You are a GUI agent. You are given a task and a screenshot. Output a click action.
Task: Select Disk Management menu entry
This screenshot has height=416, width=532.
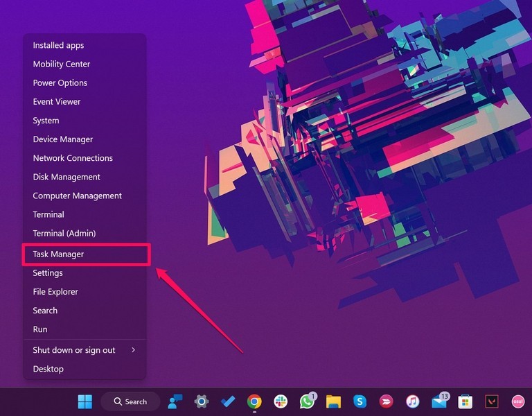[x=66, y=177]
